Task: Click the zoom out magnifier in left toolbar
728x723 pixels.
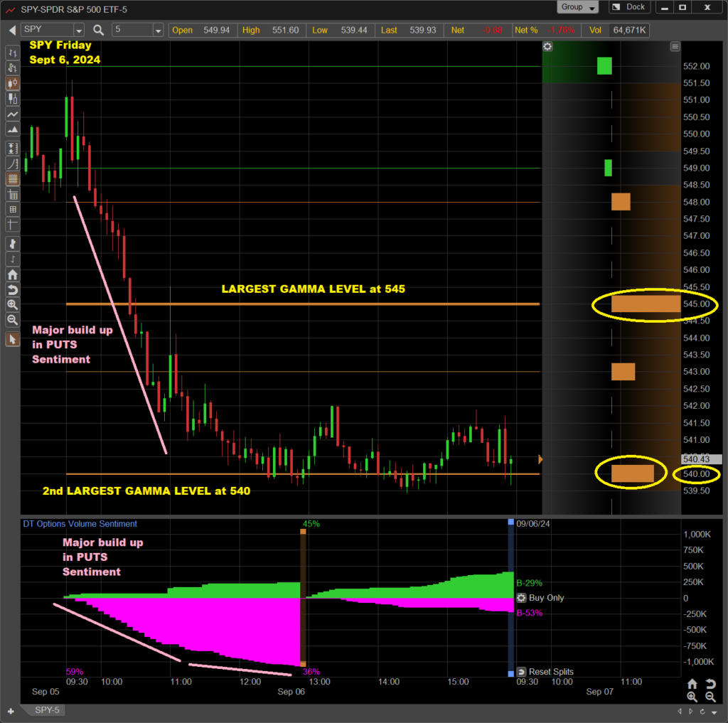Action: pyautogui.click(x=12, y=320)
